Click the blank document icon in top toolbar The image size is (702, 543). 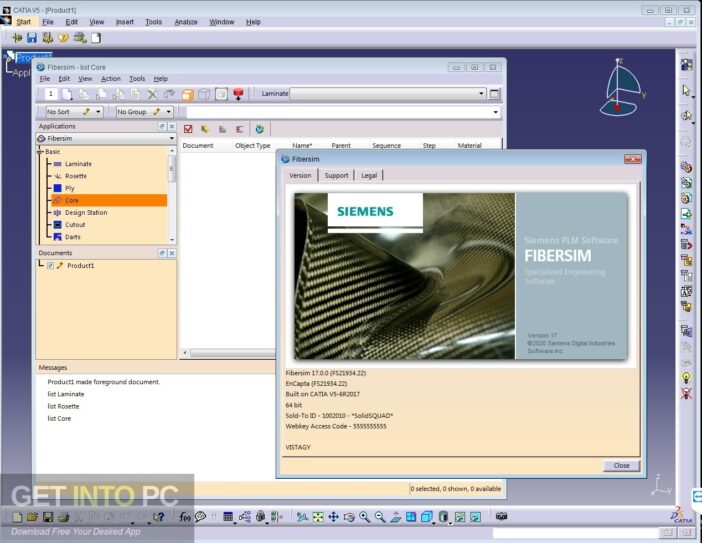click(96, 38)
